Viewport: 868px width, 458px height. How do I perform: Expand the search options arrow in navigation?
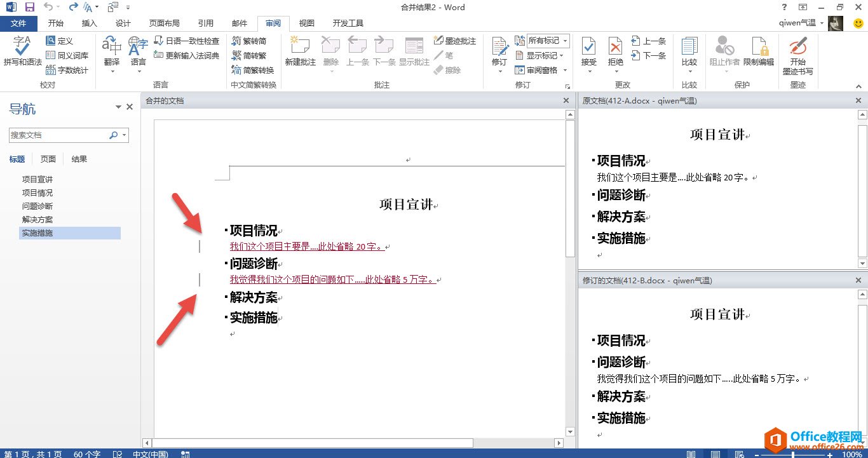[x=124, y=135]
